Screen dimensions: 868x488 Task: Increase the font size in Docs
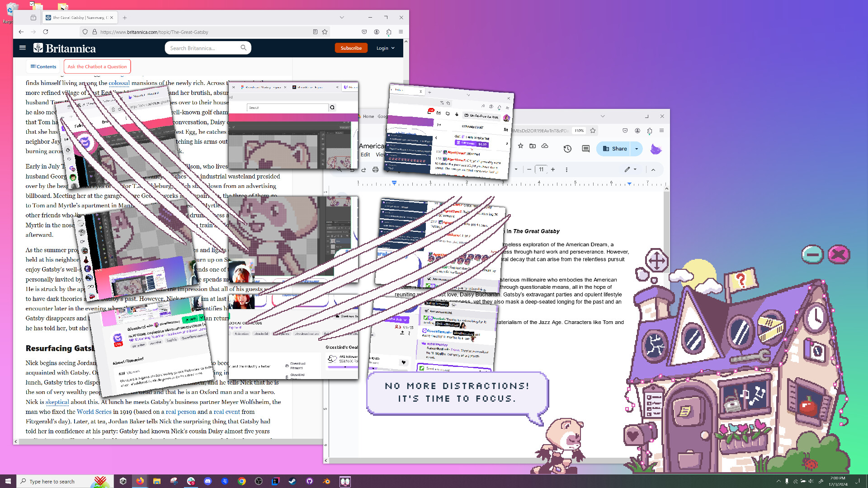(x=552, y=169)
